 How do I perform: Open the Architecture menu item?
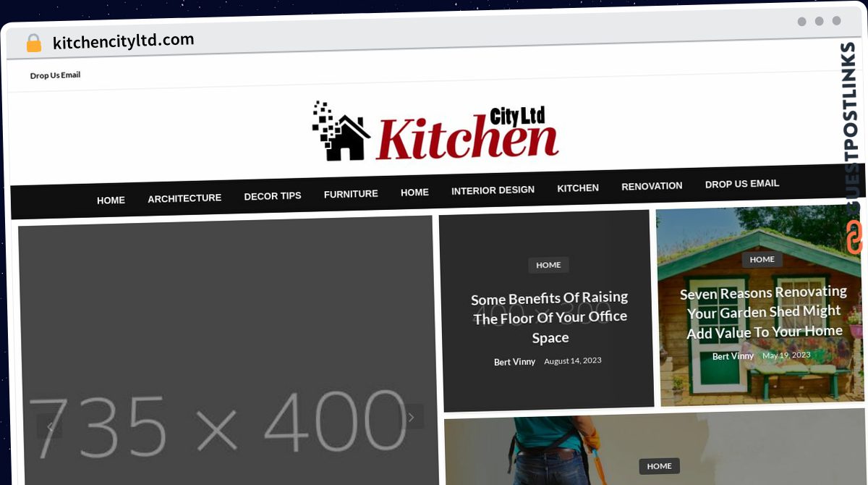(x=184, y=198)
